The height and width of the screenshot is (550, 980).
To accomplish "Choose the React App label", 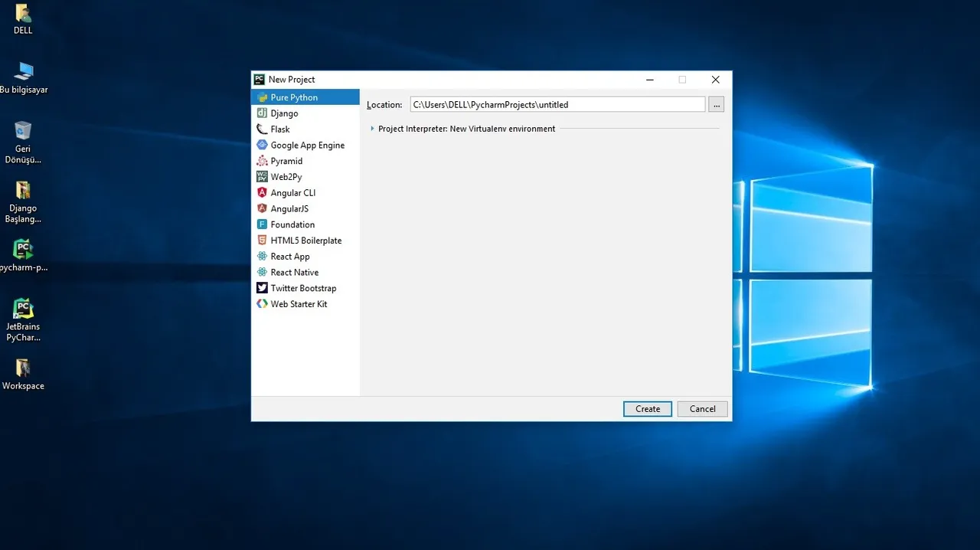I will tap(290, 257).
